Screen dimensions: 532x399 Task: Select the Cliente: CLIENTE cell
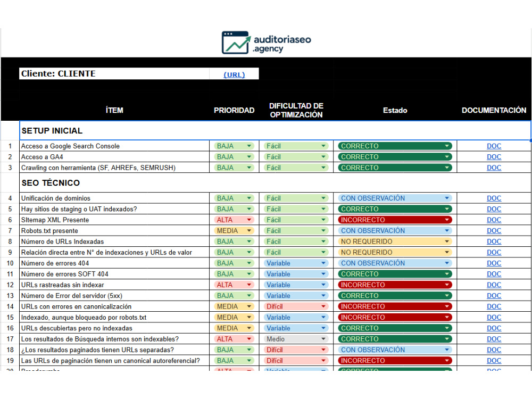[114, 73]
